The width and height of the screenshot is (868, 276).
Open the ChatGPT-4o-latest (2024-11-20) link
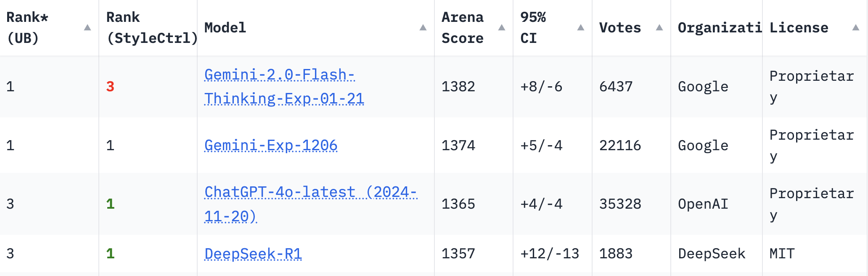click(310, 204)
